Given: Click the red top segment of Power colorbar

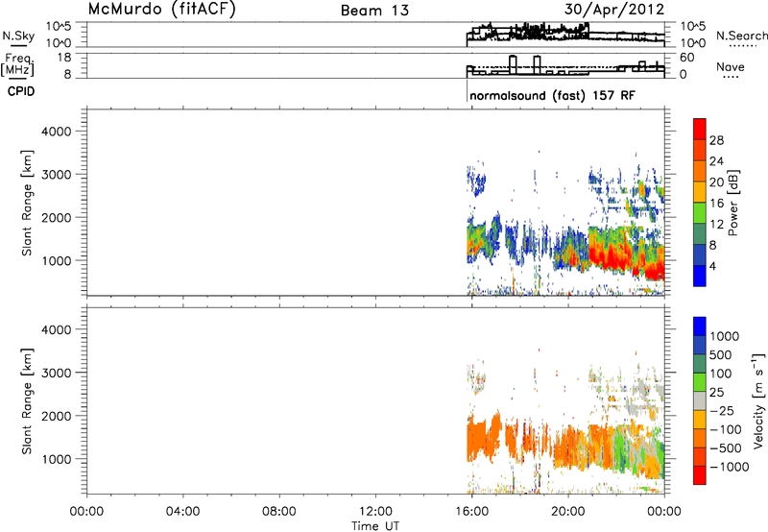Looking at the screenshot, I should tap(700, 129).
